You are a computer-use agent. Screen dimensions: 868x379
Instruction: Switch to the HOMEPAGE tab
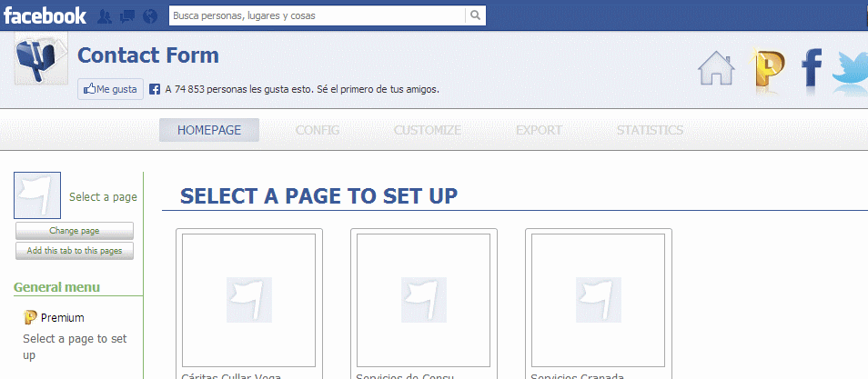(x=209, y=130)
